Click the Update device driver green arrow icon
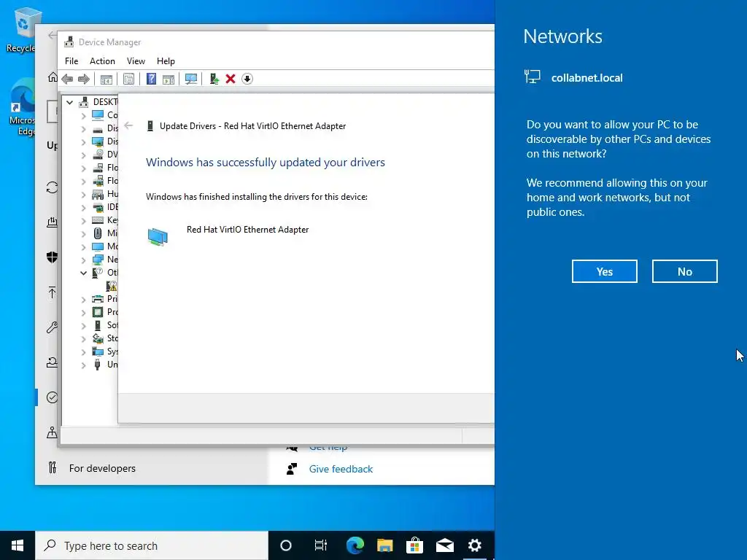 point(214,79)
